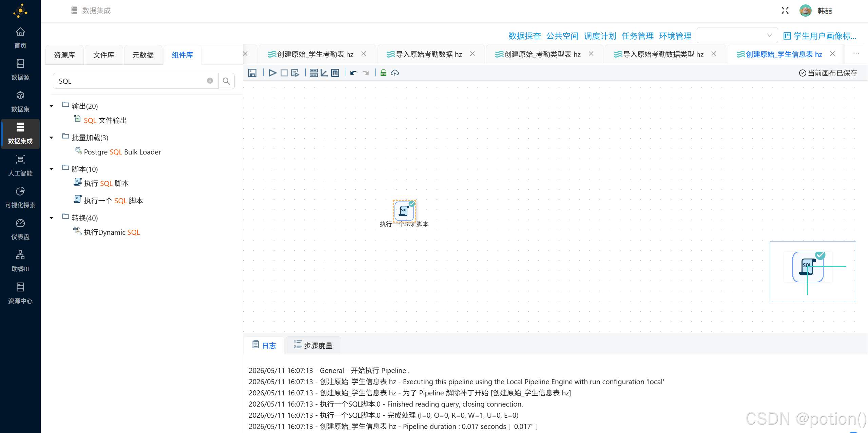
Task: Open the 环境管理 link
Action: pos(675,36)
